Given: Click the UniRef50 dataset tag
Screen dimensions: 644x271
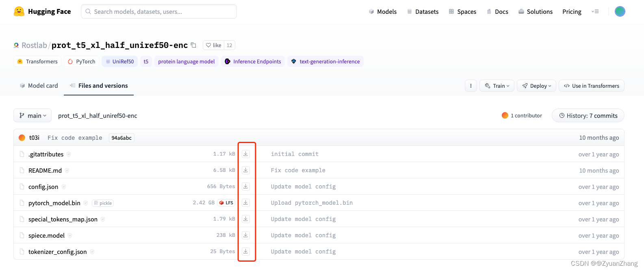Looking at the screenshot, I should 119,61.
